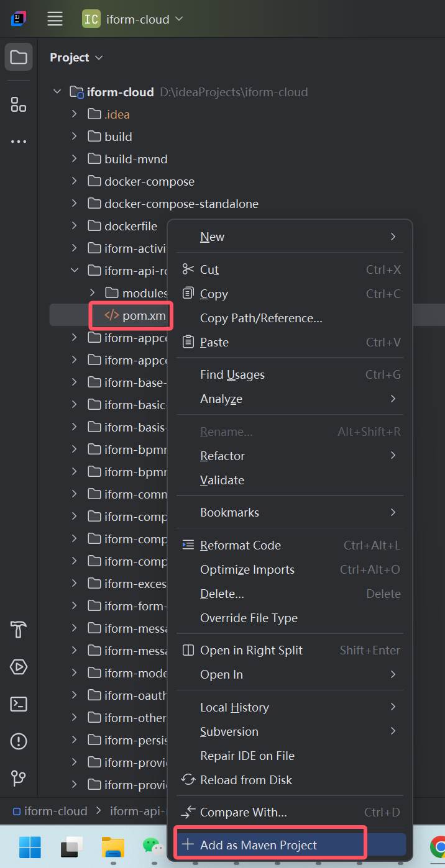Open the Build hammer tool window
Screen dimensions: 445x868
point(19,630)
